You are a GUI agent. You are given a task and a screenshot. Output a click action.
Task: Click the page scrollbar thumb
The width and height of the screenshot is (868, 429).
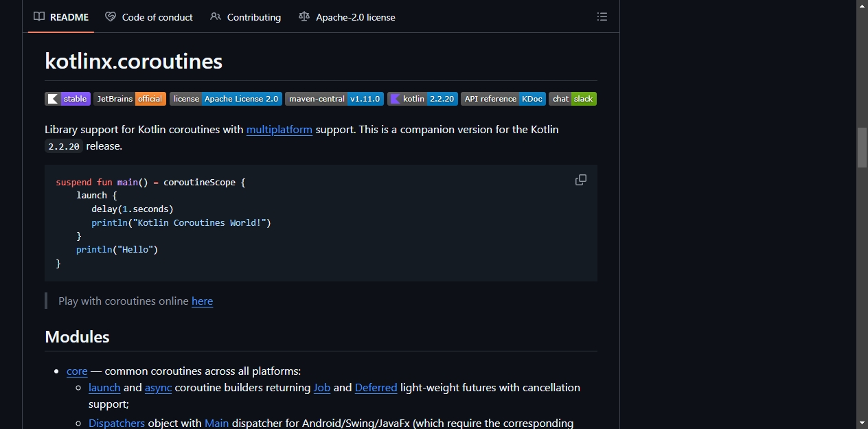(x=862, y=148)
